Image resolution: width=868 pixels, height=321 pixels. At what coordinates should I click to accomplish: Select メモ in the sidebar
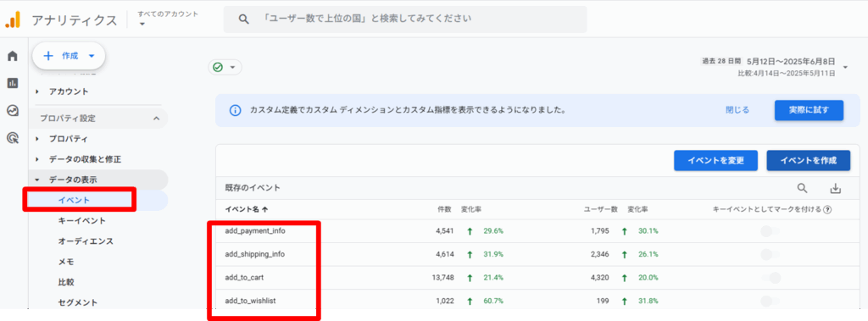tap(66, 261)
